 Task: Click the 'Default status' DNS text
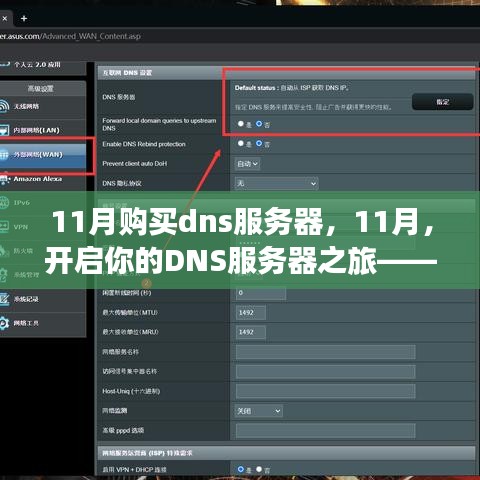pos(292,88)
